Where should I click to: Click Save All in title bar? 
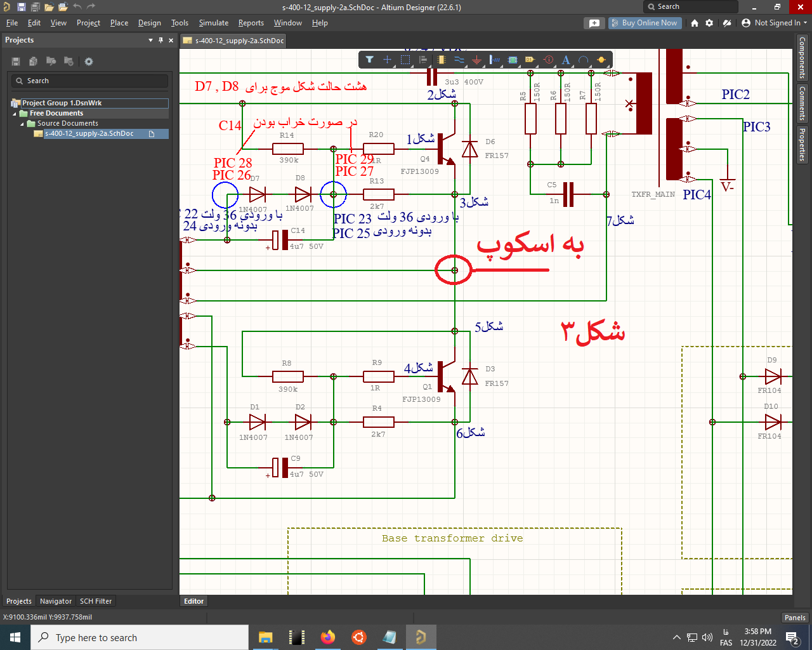point(35,7)
